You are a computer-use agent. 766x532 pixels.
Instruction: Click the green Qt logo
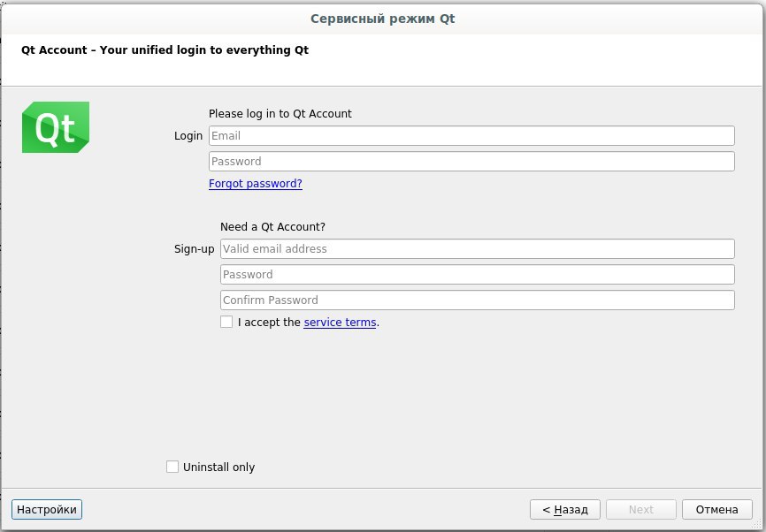click(56, 127)
